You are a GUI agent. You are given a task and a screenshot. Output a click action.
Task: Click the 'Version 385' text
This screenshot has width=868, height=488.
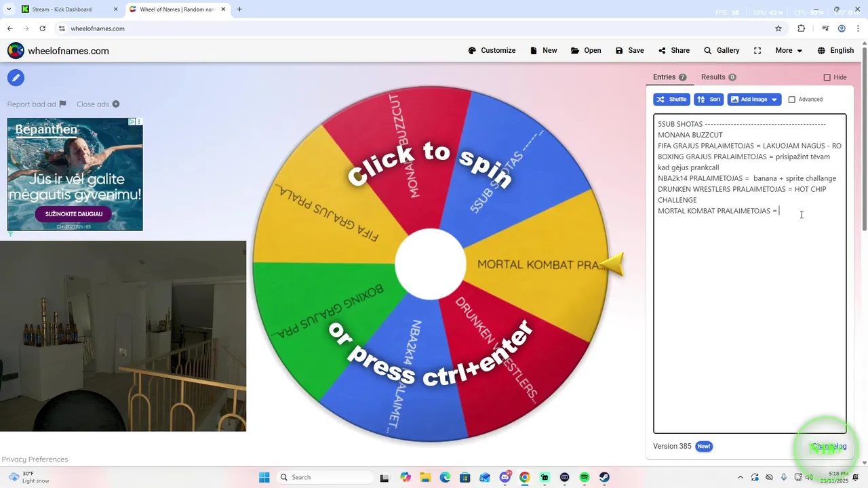click(x=672, y=447)
